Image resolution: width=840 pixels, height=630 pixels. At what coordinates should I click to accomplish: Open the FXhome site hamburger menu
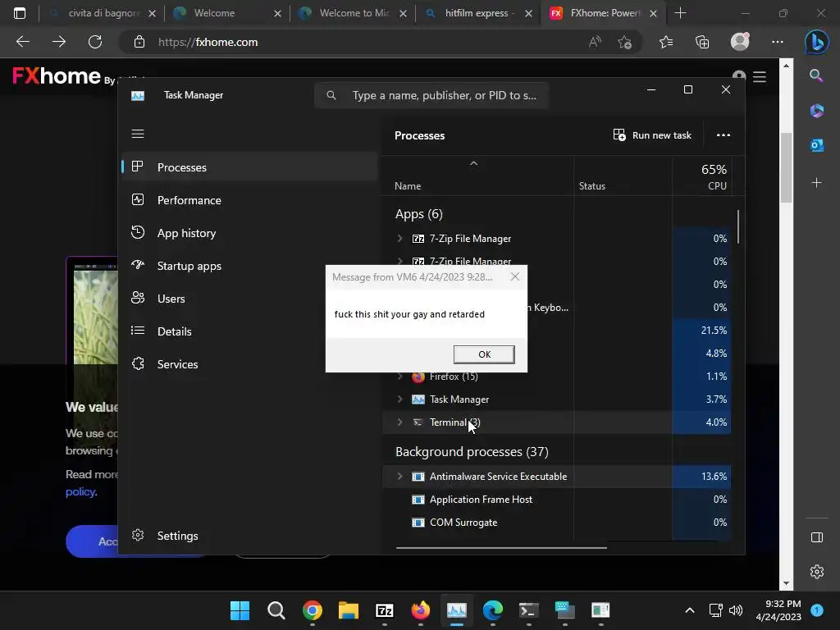tap(759, 77)
